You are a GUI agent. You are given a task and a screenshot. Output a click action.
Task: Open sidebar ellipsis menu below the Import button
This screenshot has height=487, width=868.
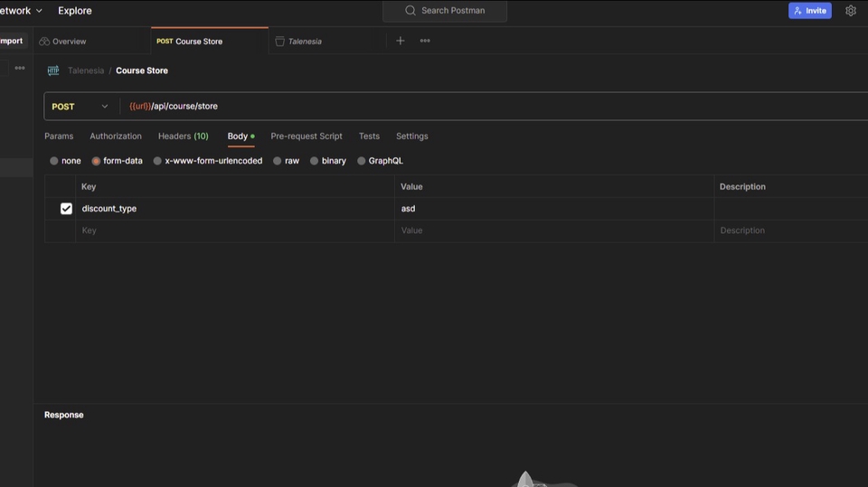(20, 68)
